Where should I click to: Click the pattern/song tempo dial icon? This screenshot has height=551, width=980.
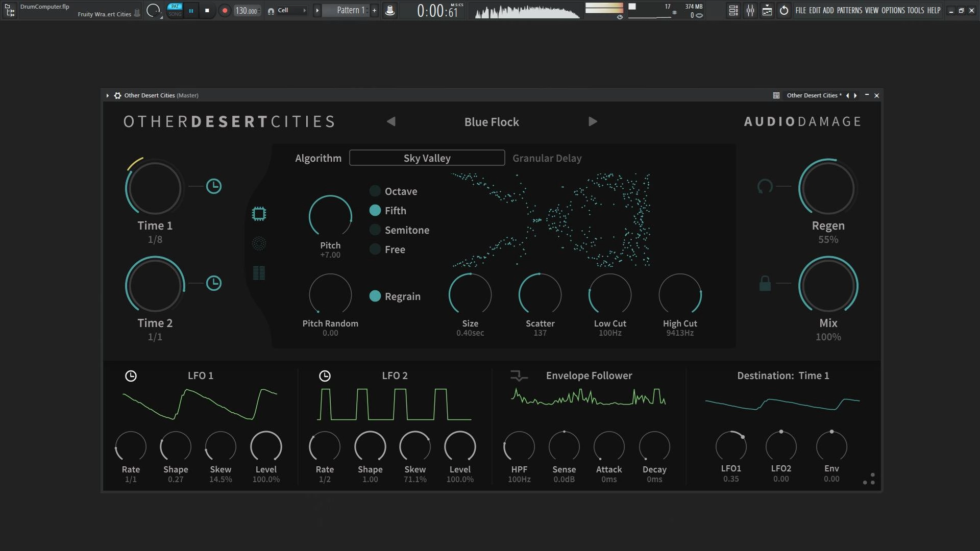click(153, 10)
